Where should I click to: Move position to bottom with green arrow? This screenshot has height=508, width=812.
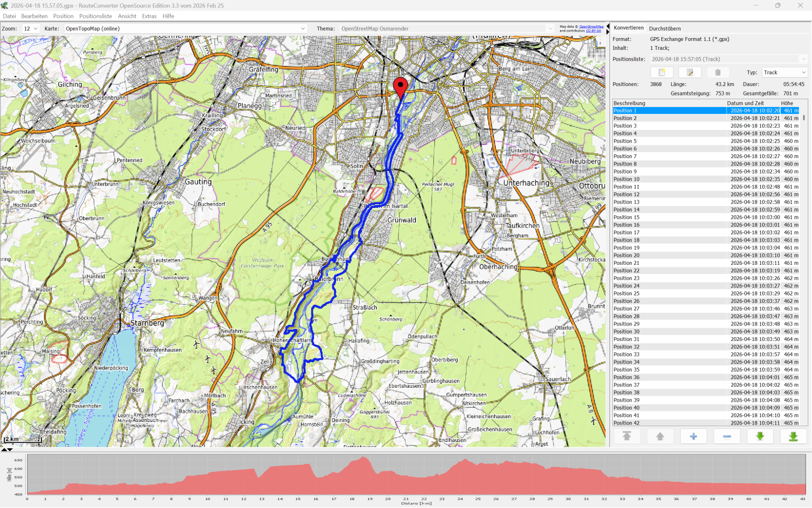pos(793,437)
